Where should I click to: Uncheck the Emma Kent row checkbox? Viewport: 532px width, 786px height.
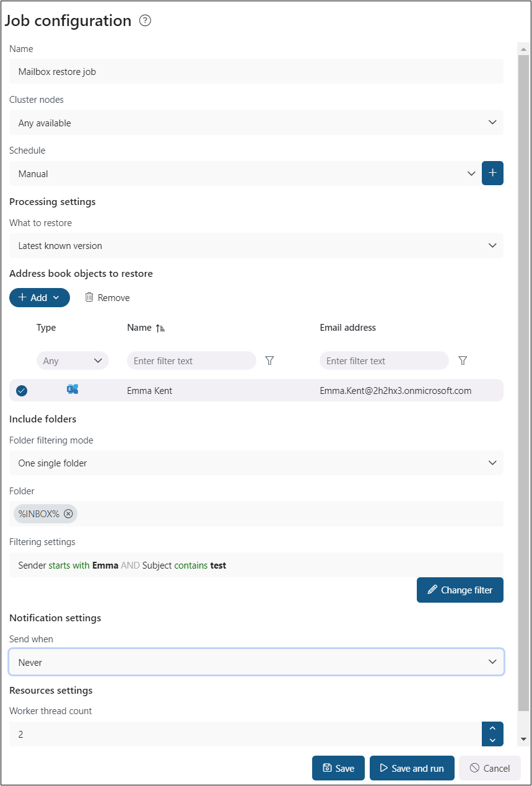tap(22, 390)
